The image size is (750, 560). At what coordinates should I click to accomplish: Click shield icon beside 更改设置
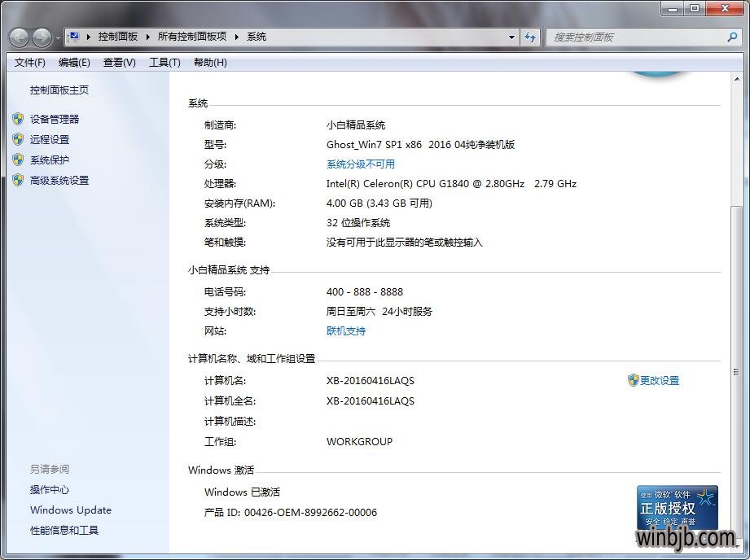(x=634, y=380)
